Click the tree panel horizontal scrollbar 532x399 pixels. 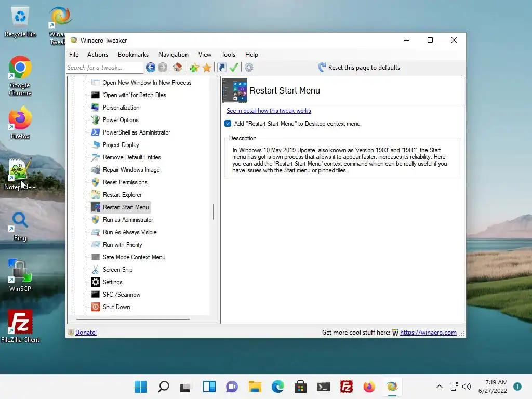pos(133,320)
